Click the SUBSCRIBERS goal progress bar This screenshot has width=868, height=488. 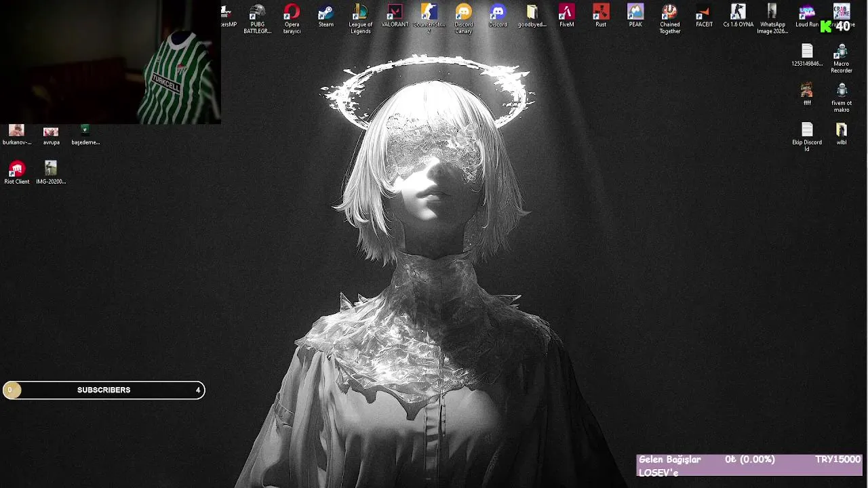click(104, 390)
